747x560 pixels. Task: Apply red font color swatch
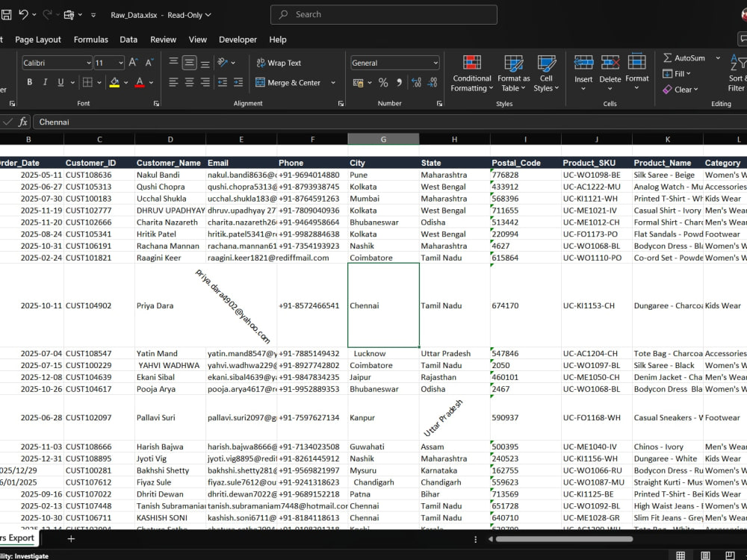click(140, 82)
